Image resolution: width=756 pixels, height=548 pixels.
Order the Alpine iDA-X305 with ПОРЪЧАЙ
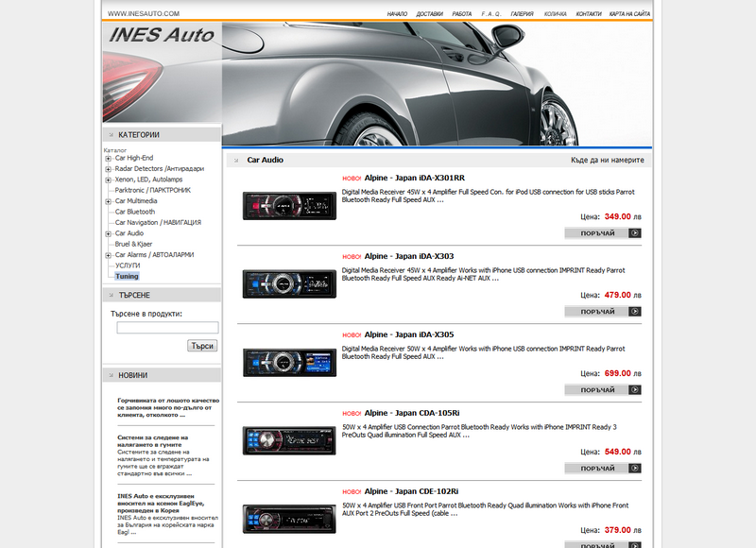pos(603,390)
